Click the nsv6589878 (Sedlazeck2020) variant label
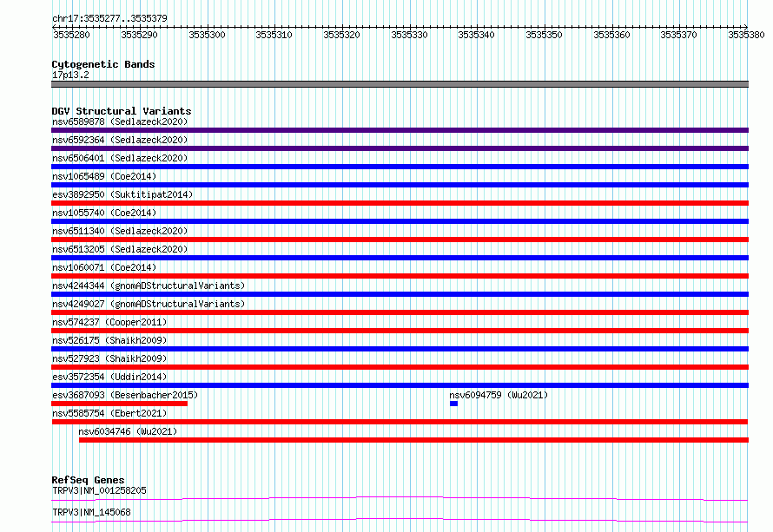This screenshot has height=532, width=773. (120, 122)
